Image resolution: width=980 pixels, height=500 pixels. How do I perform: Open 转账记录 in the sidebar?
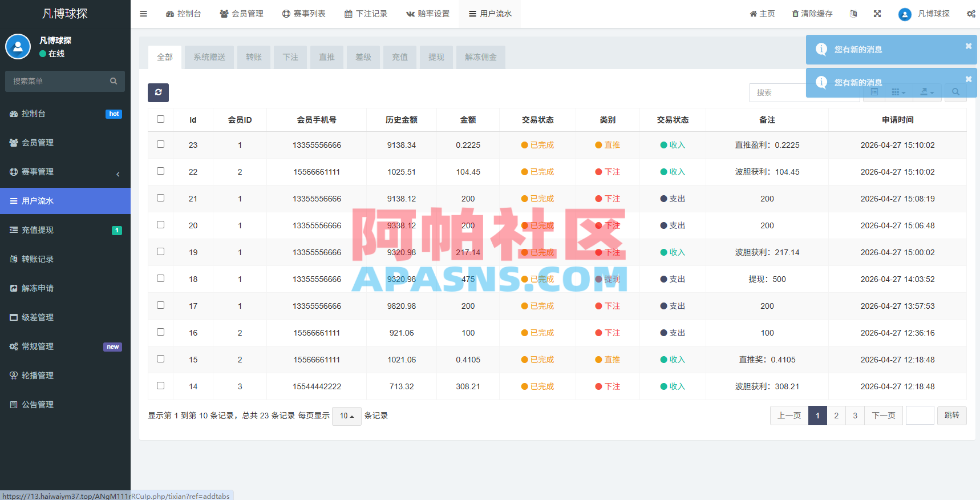(65, 259)
